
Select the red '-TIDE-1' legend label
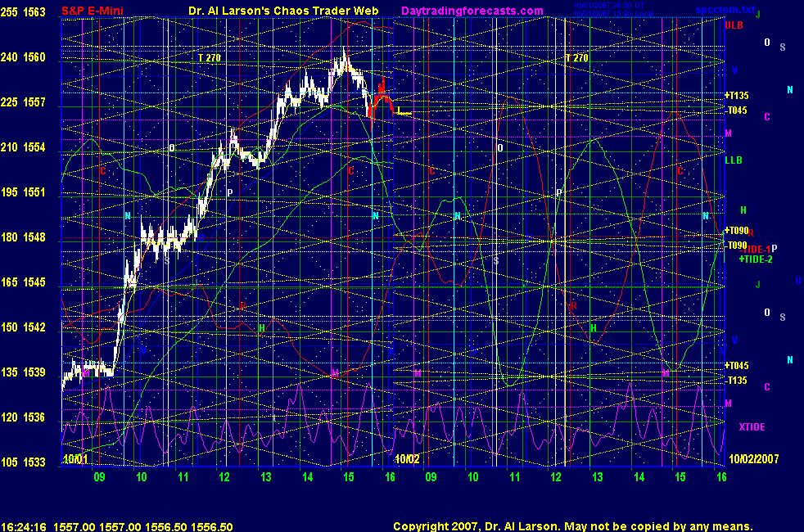click(x=755, y=250)
